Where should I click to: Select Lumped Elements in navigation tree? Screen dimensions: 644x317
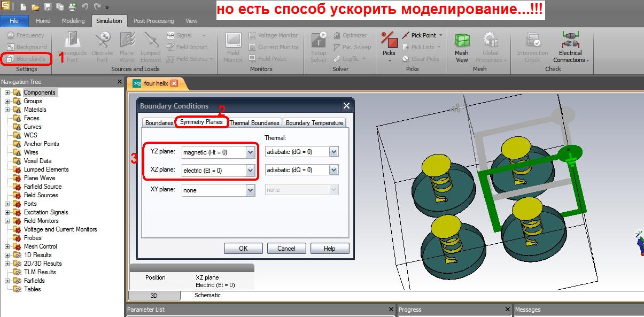coord(46,169)
